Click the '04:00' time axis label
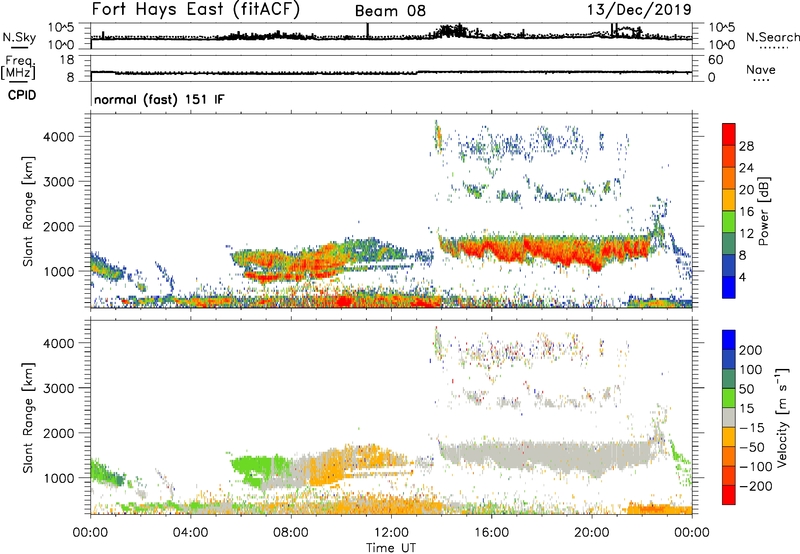 pos(190,533)
